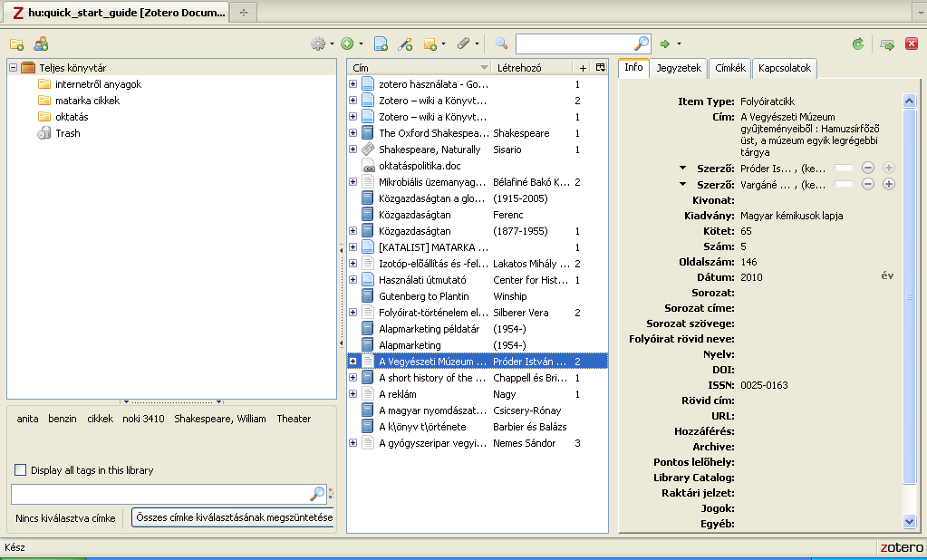Click the Add Item by Identifier wand
The image size is (927, 560).
pyautogui.click(x=405, y=43)
